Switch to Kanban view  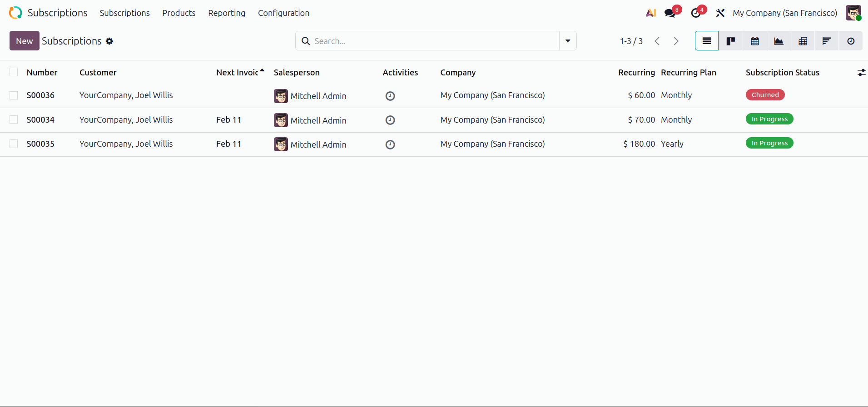(x=730, y=41)
